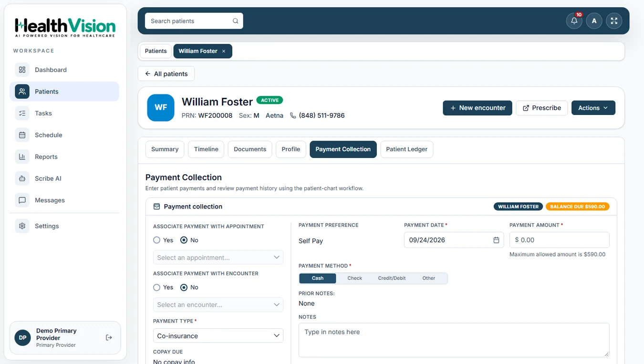Click the Search patients field
Image resolution: width=644 pixels, height=364 pixels.
pyautogui.click(x=194, y=21)
